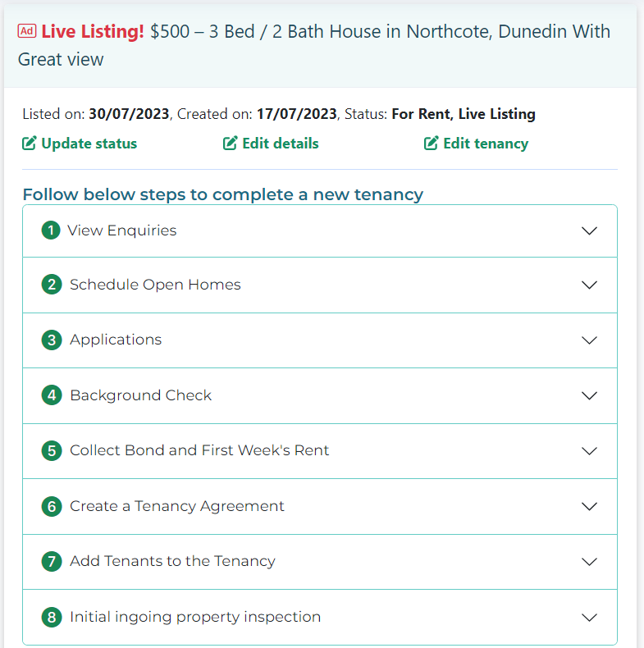The width and height of the screenshot is (644, 648).
Task: Click the Edit tenancy link
Action: click(486, 144)
